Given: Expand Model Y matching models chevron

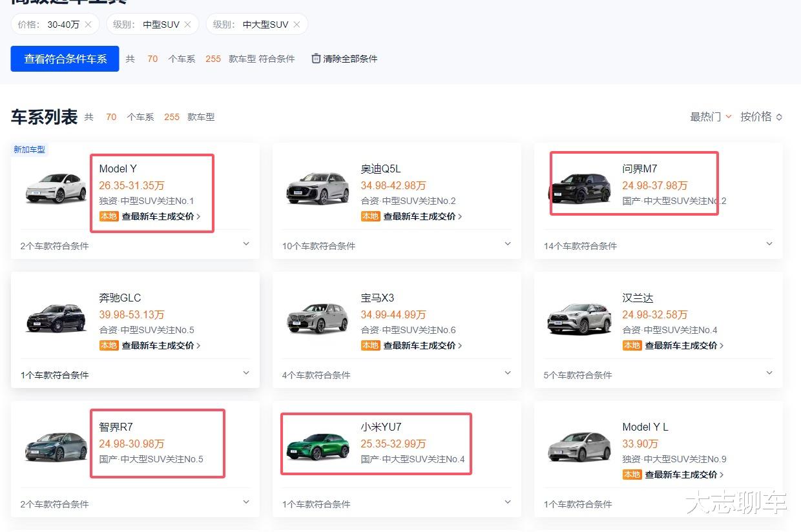Looking at the screenshot, I should (x=246, y=244).
